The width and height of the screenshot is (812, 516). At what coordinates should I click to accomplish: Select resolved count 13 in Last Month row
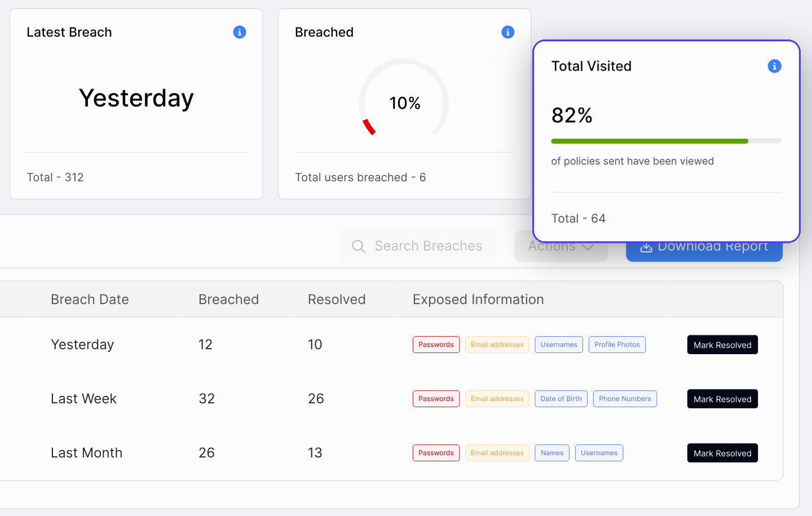[x=315, y=453]
